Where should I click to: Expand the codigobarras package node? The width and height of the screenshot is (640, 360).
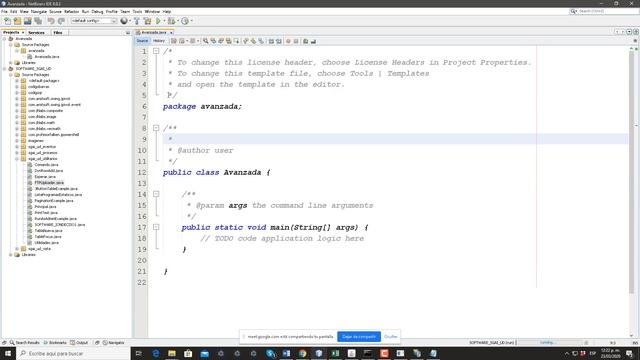point(17,87)
